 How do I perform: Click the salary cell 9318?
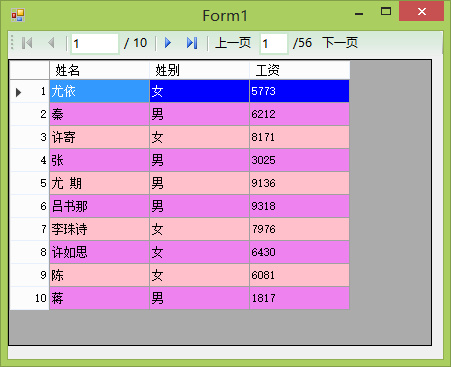[x=299, y=206]
